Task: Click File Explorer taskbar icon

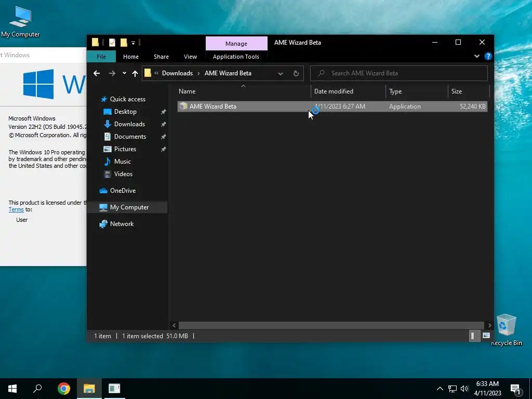Action: click(89, 389)
